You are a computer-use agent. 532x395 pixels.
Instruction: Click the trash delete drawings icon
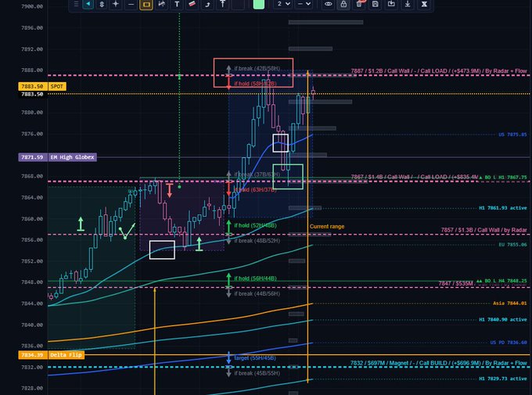tap(359, 4)
